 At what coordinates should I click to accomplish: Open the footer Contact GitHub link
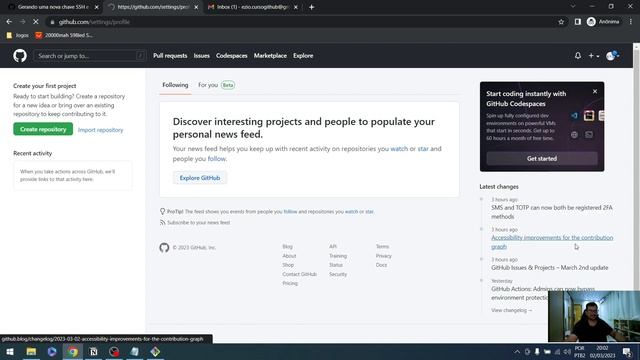click(299, 274)
